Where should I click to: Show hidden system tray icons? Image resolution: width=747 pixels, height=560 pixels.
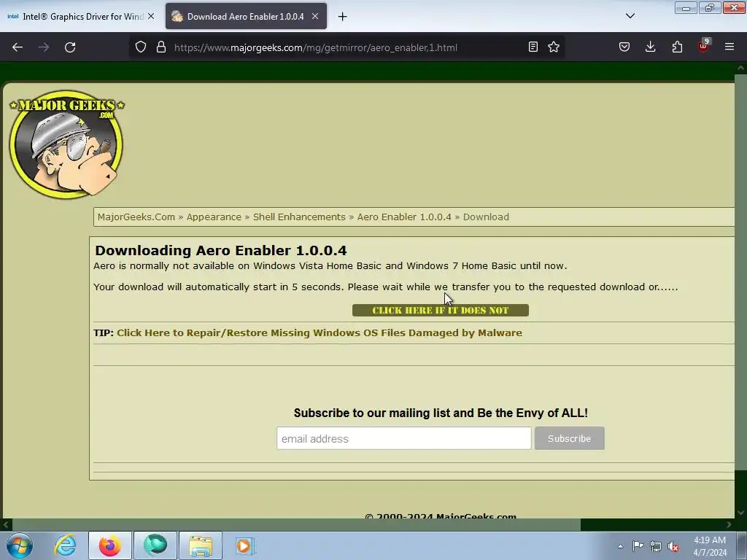(620, 546)
